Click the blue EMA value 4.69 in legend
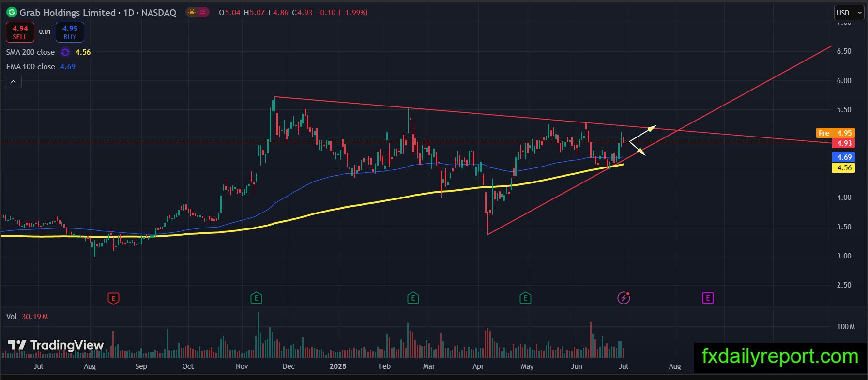Image resolution: width=868 pixels, height=380 pixels. pos(68,67)
